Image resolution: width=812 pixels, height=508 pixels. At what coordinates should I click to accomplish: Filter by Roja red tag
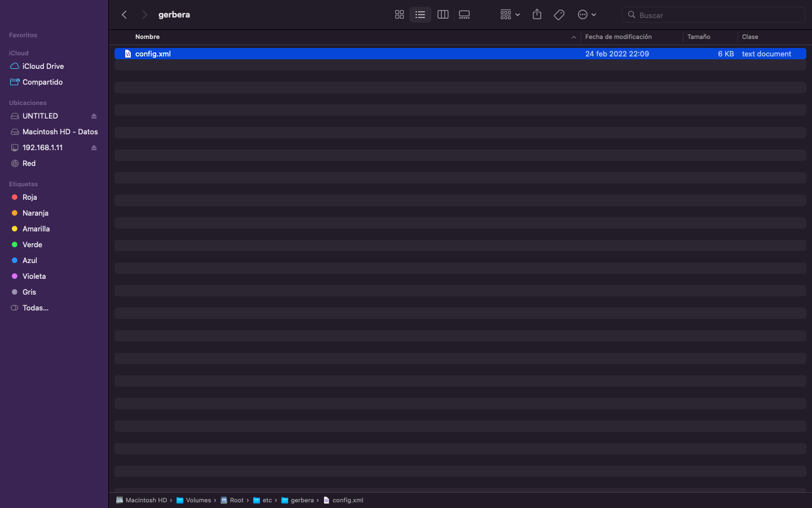coord(29,197)
